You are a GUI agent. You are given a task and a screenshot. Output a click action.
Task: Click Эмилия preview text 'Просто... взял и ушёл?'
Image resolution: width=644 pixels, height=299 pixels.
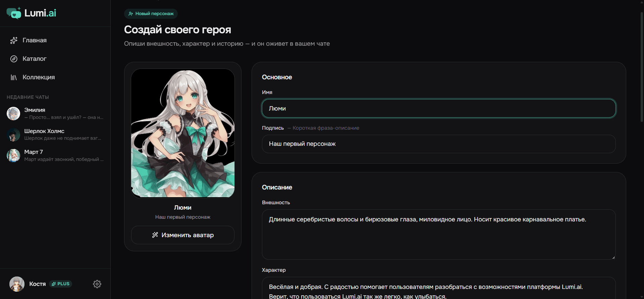(55, 117)
